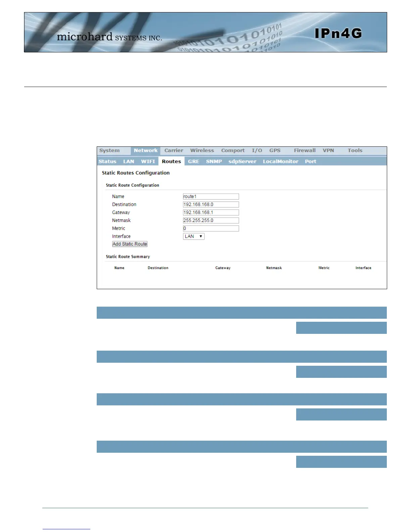Click the Add Static Route button
The width and height of the screenshot is (411, 532).
point(130,244)
